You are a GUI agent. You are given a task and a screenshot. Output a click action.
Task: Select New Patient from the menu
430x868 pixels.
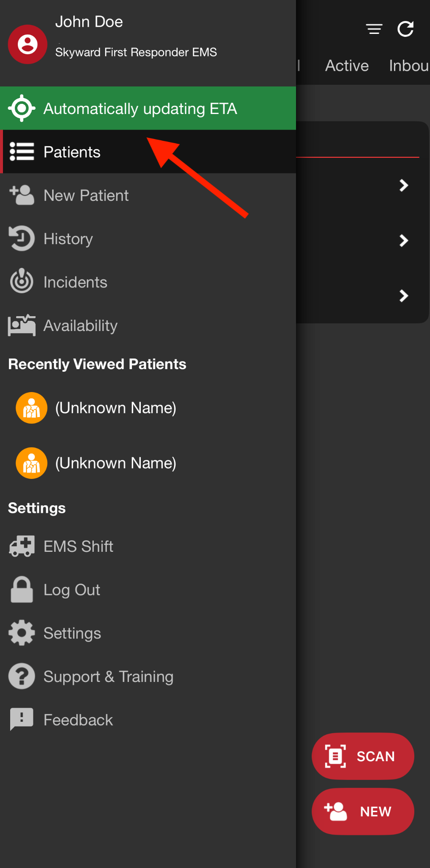[86, 195]
